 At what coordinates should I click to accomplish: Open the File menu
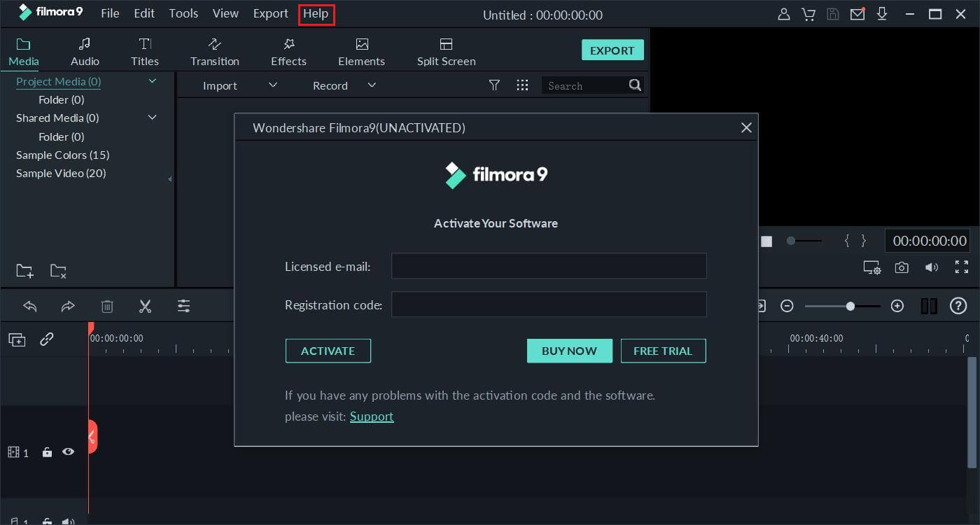110,13
